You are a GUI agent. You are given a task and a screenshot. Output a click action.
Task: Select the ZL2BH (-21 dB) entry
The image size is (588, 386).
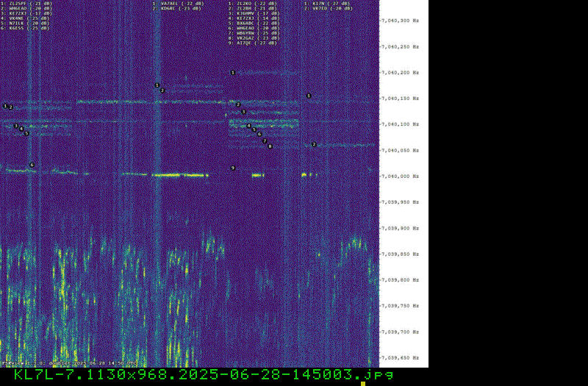[253, 9]
